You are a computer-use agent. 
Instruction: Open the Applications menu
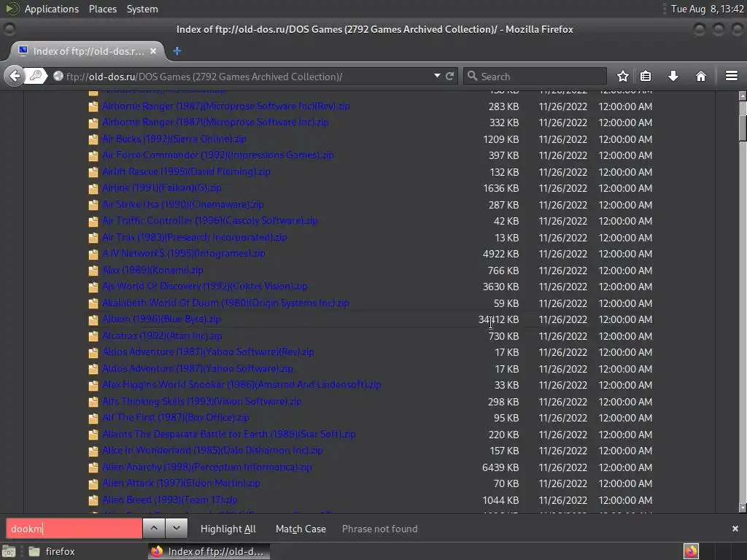52,9
